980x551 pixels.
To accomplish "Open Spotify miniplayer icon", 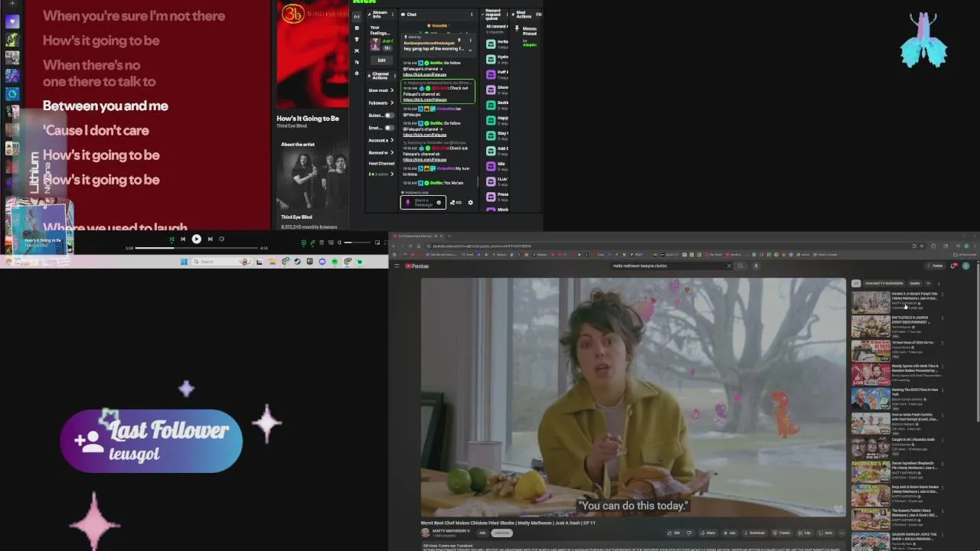I will pos(377,243).
